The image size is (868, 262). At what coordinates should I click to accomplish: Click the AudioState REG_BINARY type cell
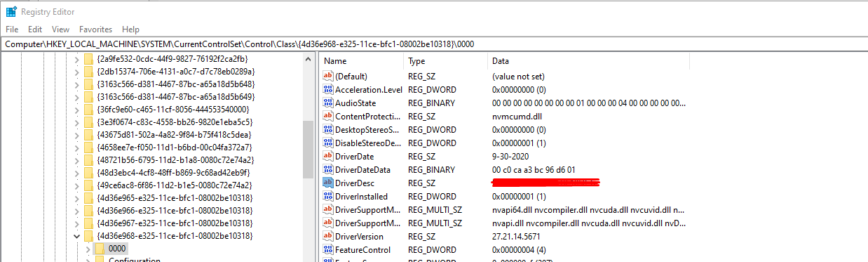(431, 103)
